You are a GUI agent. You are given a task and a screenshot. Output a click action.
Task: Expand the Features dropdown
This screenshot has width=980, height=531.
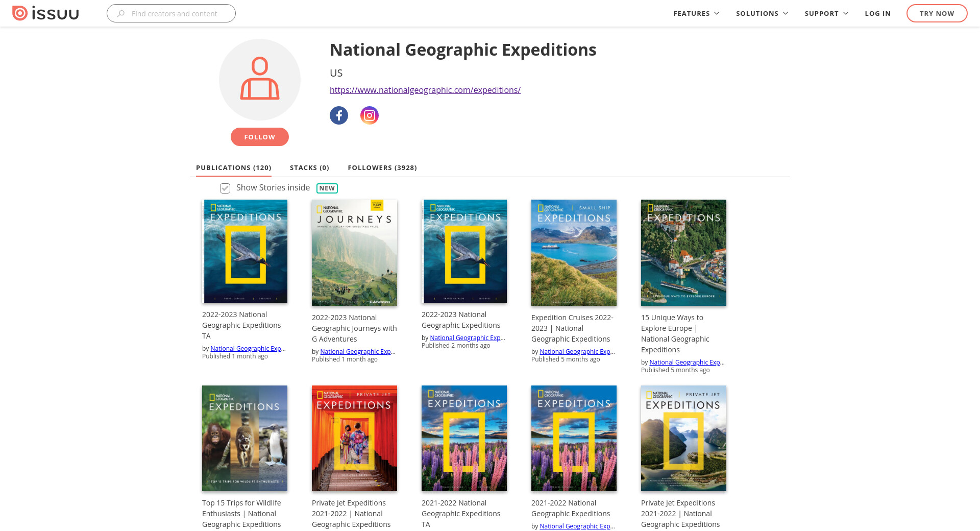(696, 14)
